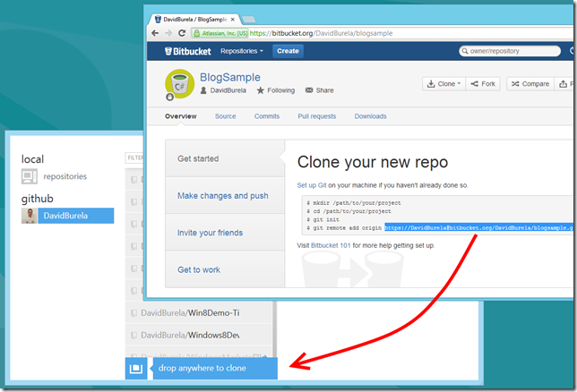Switch to the Downloads tab
577x392 pixels.
point(370,116)
